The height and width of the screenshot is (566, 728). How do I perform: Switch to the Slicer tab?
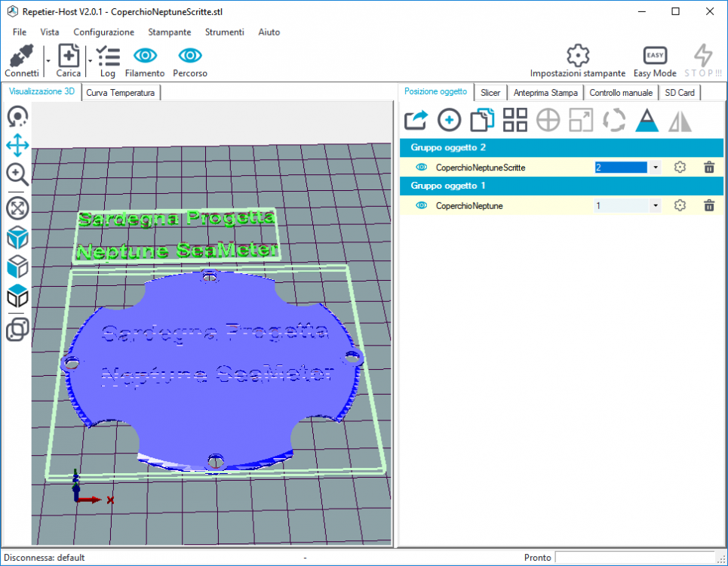(x=490, y=93)
